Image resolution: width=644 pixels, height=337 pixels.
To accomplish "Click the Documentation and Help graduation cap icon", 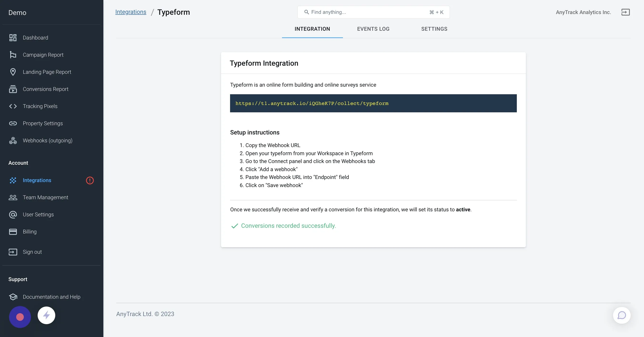I will pos(13,297).
